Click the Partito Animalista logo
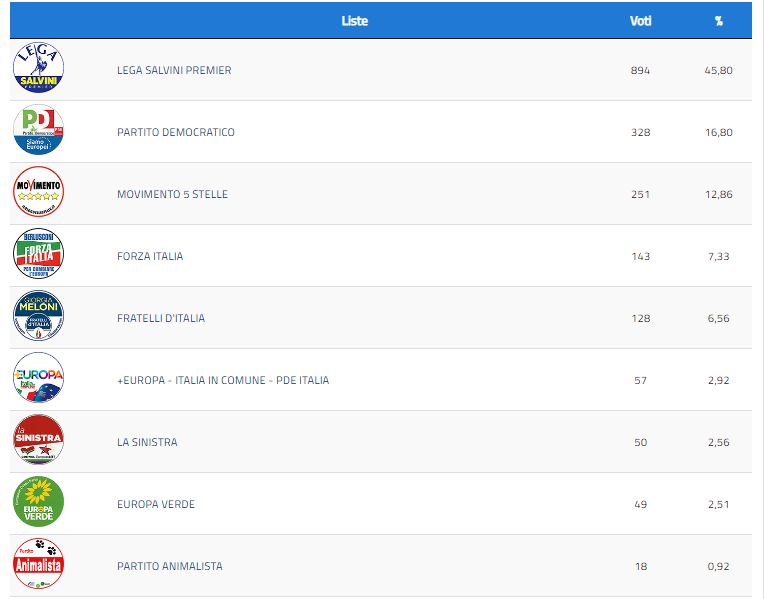Screen dimensions: 764x599 click(x=38, y=565)
